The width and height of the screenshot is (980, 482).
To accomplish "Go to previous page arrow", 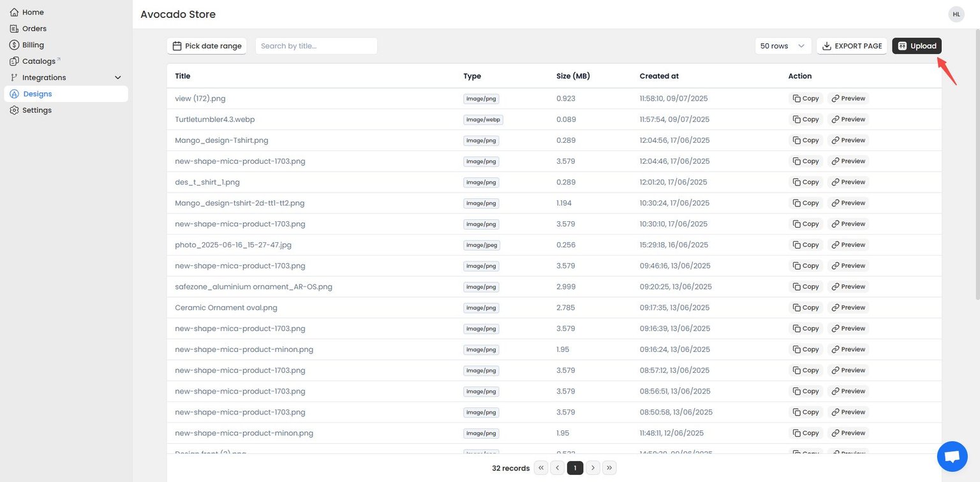I will [558, 468].
